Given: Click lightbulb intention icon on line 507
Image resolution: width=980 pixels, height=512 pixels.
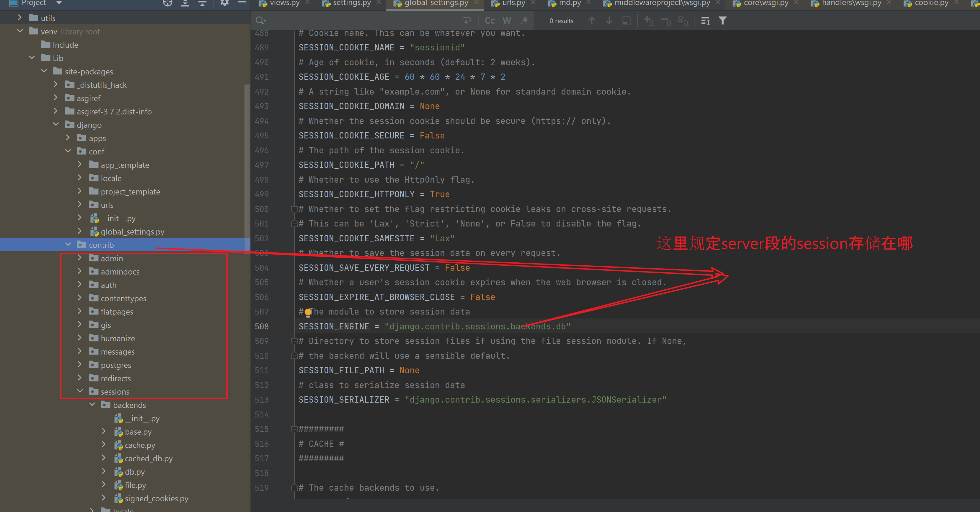Looking at the screenshot, I should (x=308, y=312).
